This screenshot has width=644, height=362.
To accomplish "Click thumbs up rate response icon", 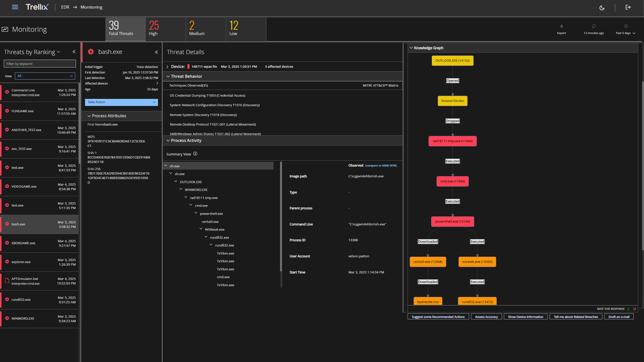I will tap(628, 309).
